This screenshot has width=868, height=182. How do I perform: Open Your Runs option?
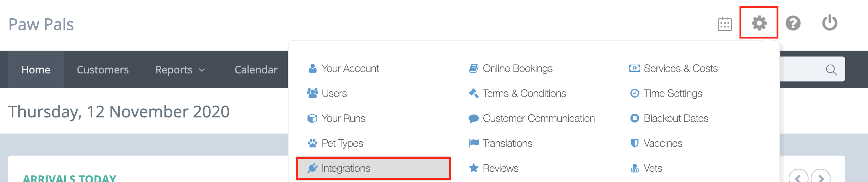(x=336, y=118)
